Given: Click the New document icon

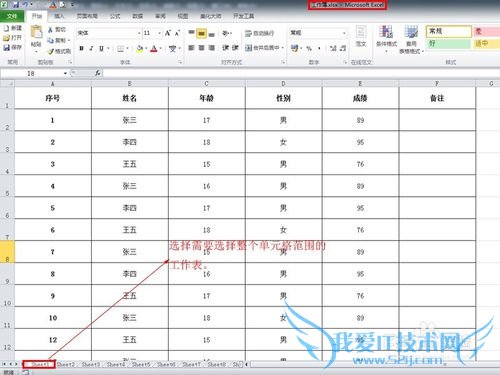Looking at the screenshot, I should pyautogui.click(x=7, y=28).
